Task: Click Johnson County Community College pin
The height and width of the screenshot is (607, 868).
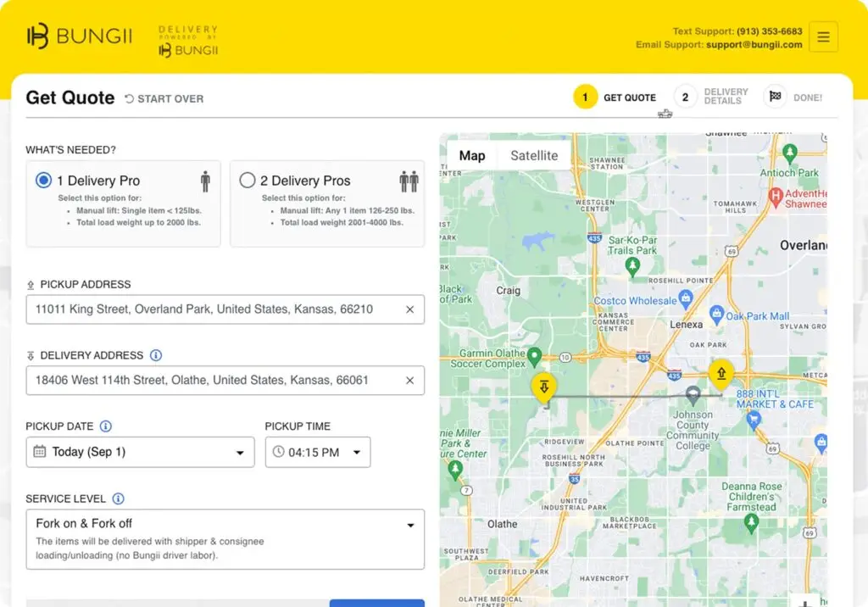Action: 693,395
